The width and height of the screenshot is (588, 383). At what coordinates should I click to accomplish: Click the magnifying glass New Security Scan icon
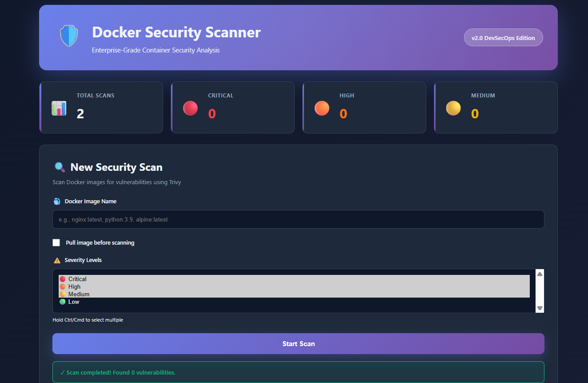click(x=59, y=167)
